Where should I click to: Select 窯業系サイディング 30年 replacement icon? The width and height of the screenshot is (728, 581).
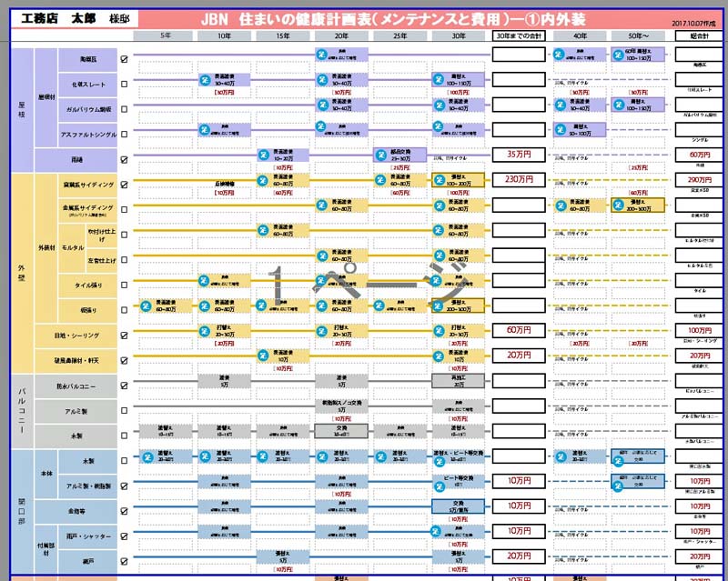tap(439, 180)
